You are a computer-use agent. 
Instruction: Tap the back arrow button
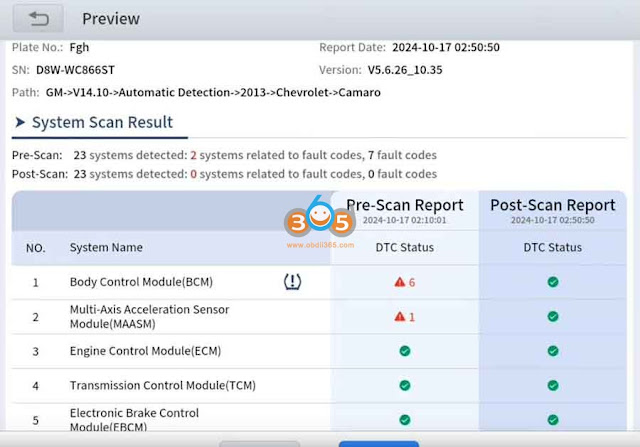38,18
